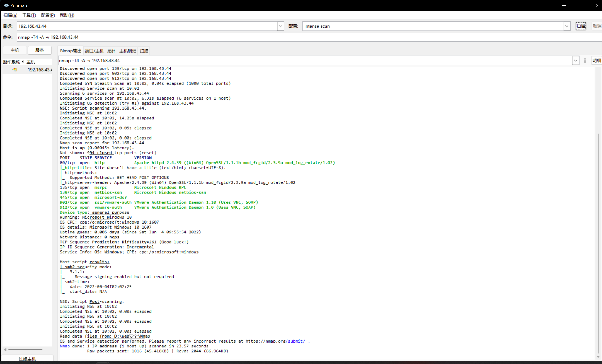The height and width of the screenshot is (364, 602).
Task: Click the Zenmap eye icon in title bar
Action: (6, 5)
